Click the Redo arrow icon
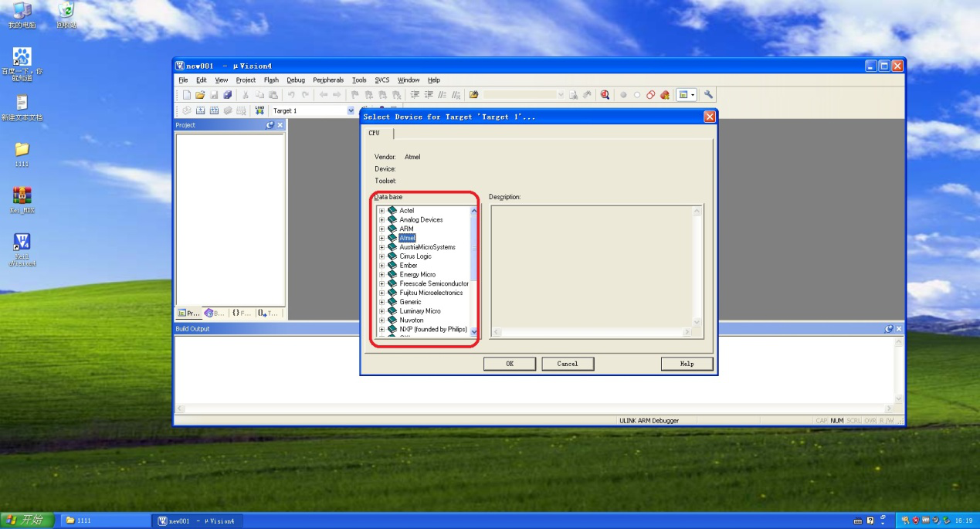Screen dimensions: 980x529 pos(305,95)
